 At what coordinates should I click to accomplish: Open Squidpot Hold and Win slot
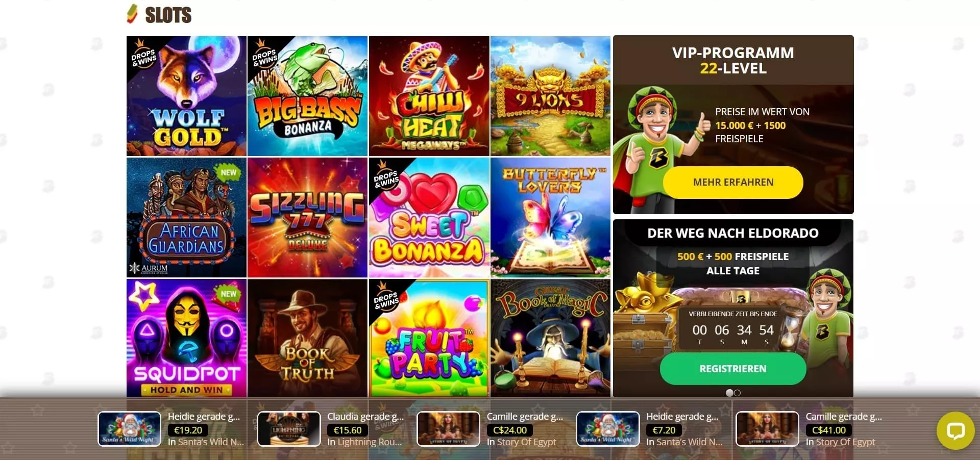click(186, 338)
